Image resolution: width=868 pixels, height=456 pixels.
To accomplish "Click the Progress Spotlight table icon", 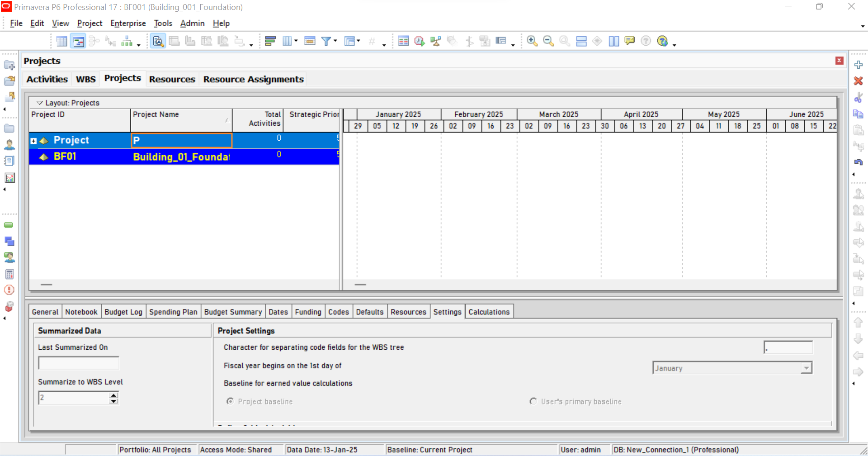I will pos(403,41).
